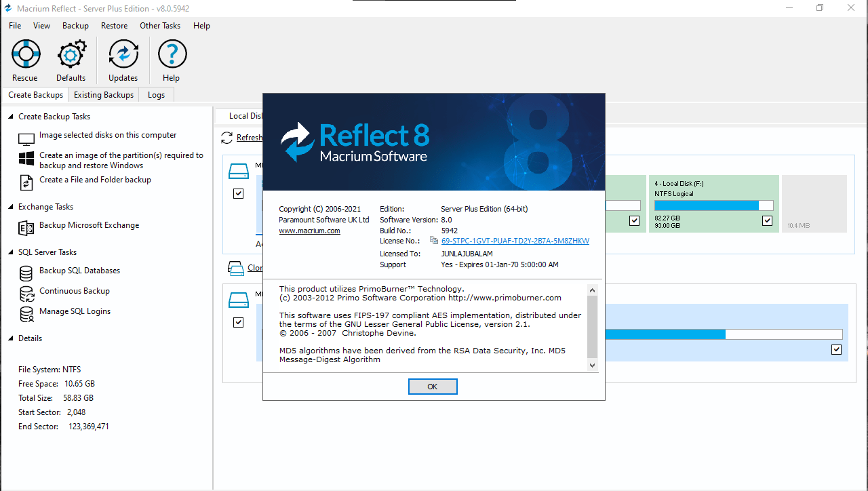Click the Manage SQL Logins icon

26,314
